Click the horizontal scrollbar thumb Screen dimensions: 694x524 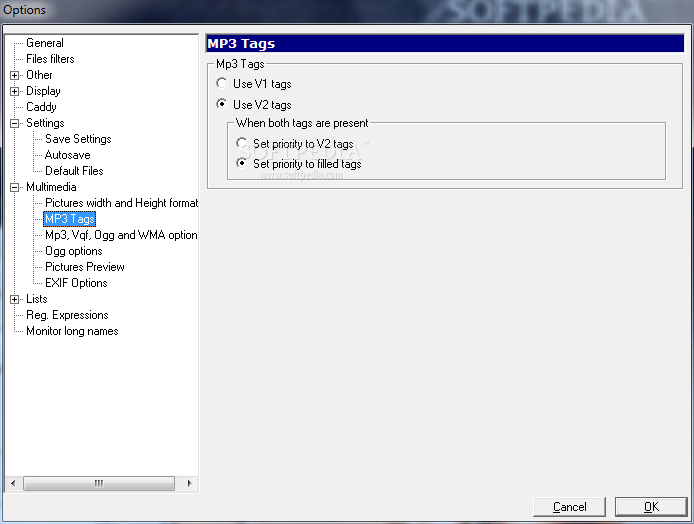99,483
